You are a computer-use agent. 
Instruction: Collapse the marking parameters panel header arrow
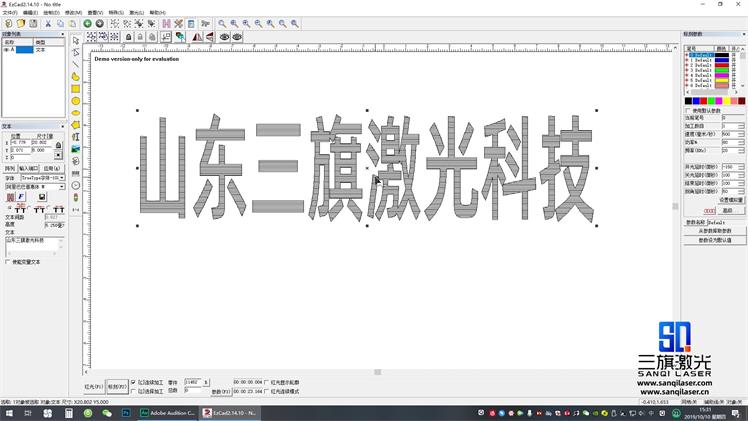pos(744,34)
